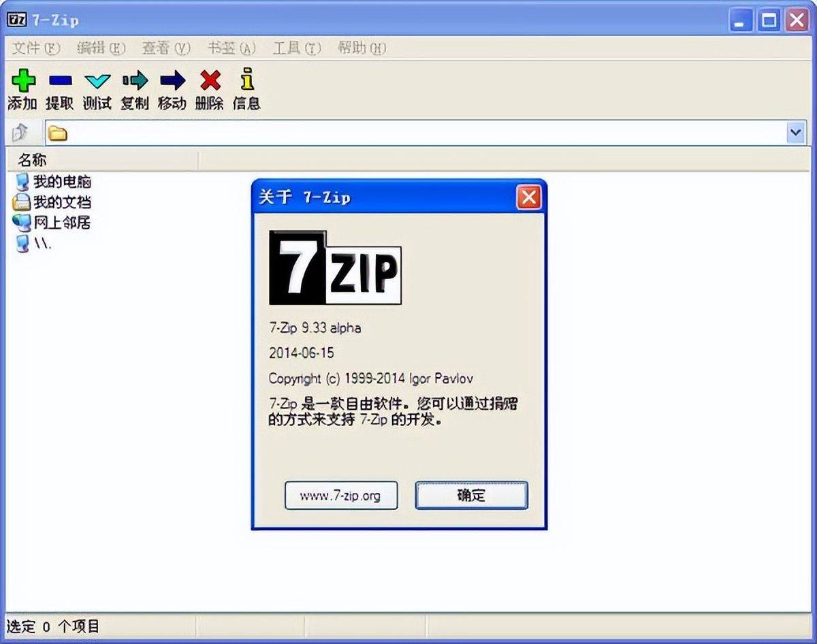Image resolution: width=817 pixels, height=644 pixels.
Task: Click the 确定 OK button
Action: coord(471,496)
